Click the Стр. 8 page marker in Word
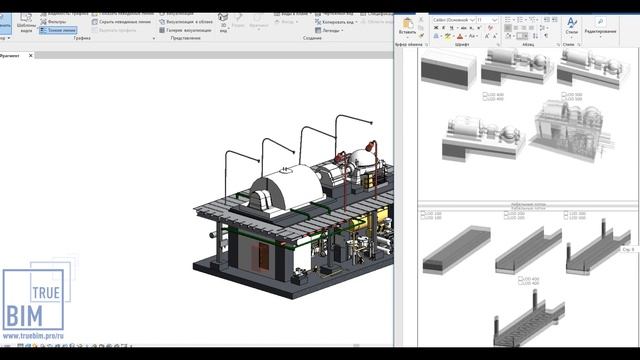This screenshot has width=640, height=360. (628, 249)
